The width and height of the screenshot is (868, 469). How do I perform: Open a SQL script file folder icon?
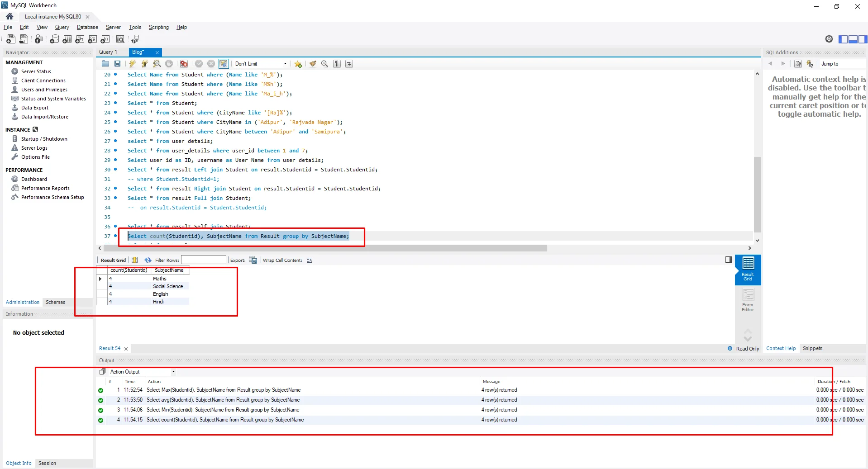[105, 64]
